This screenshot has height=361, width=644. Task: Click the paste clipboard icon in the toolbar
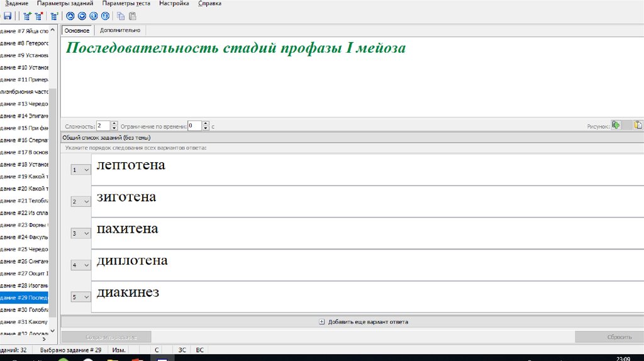132,16
